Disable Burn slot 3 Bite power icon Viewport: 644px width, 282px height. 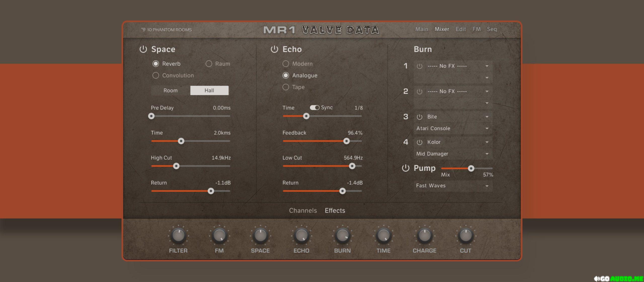pyautogui.click(x=419, y=117)
